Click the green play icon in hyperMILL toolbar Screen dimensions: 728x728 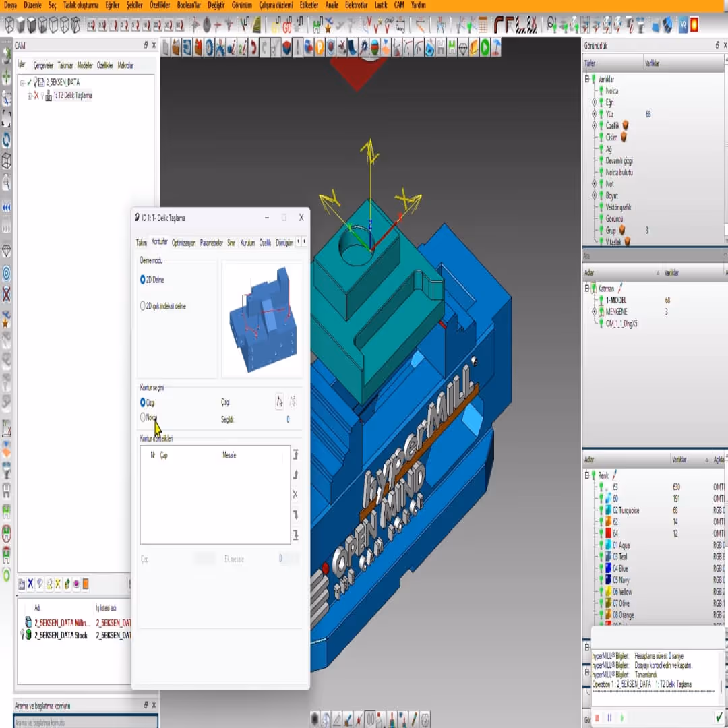click(x=485, y=48)
